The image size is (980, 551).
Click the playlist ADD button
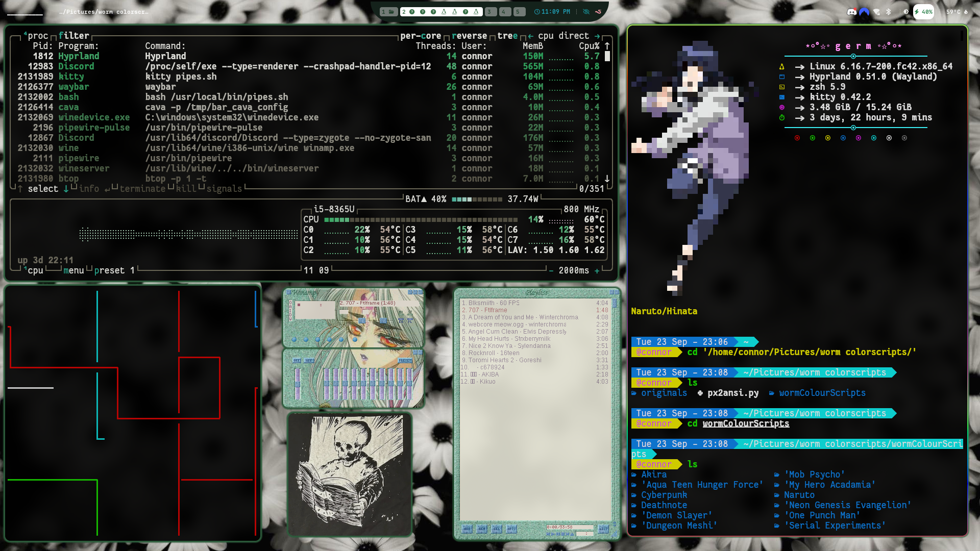467,529
